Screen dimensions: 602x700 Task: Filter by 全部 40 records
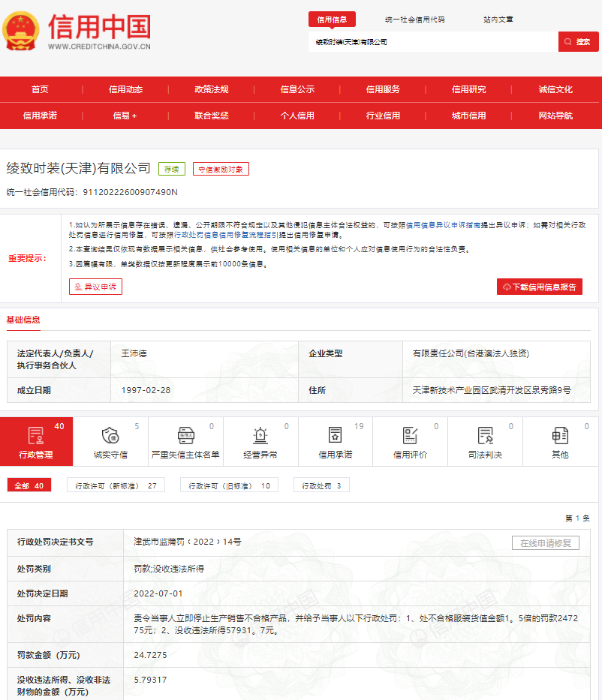point(29,485)
